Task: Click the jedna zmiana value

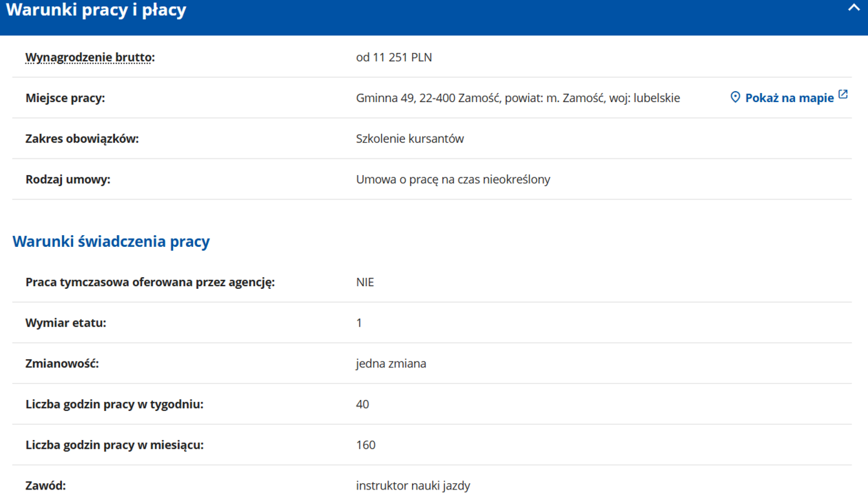Action: [391, 363]
